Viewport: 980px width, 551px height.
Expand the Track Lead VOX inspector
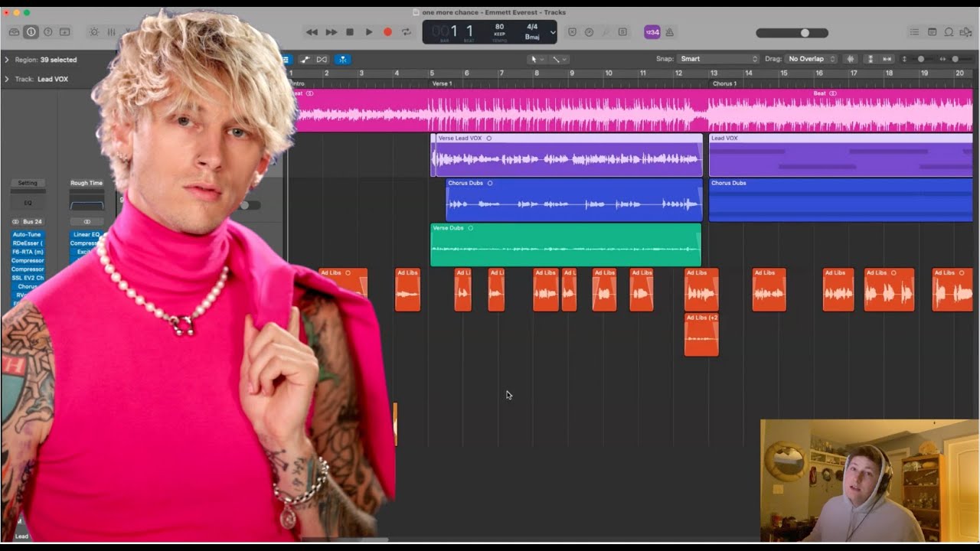[7, 79]
